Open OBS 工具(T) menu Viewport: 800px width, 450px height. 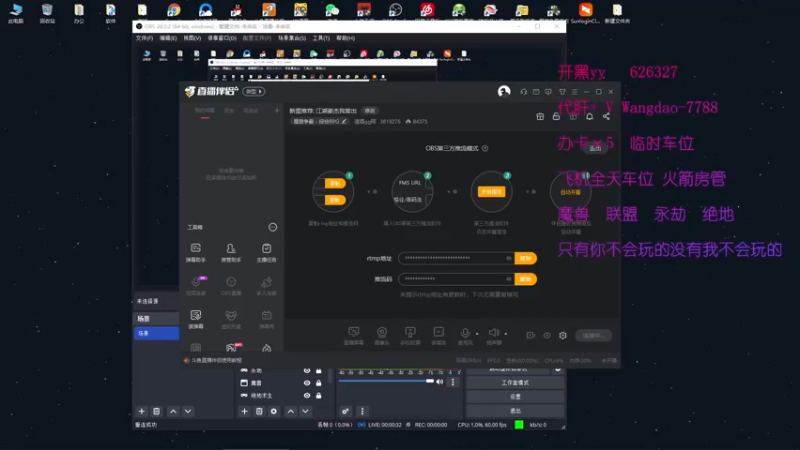click(321, 38)
